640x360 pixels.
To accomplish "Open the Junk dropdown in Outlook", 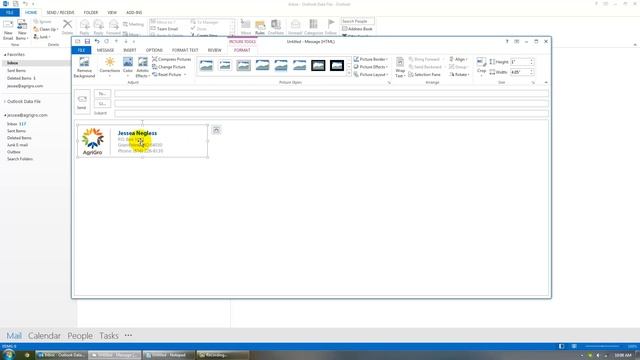I will [x=42, y=37].
